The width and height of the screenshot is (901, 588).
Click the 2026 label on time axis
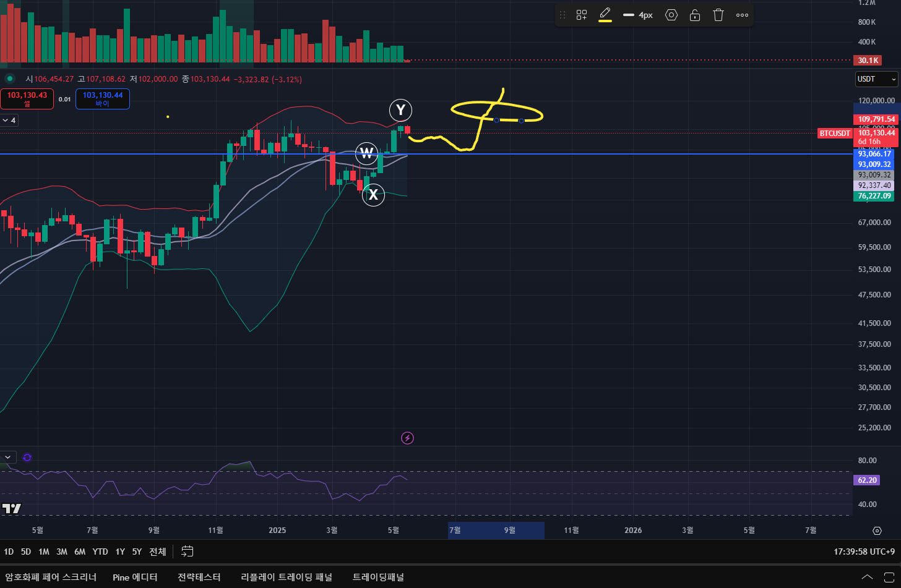pos(633,530)
